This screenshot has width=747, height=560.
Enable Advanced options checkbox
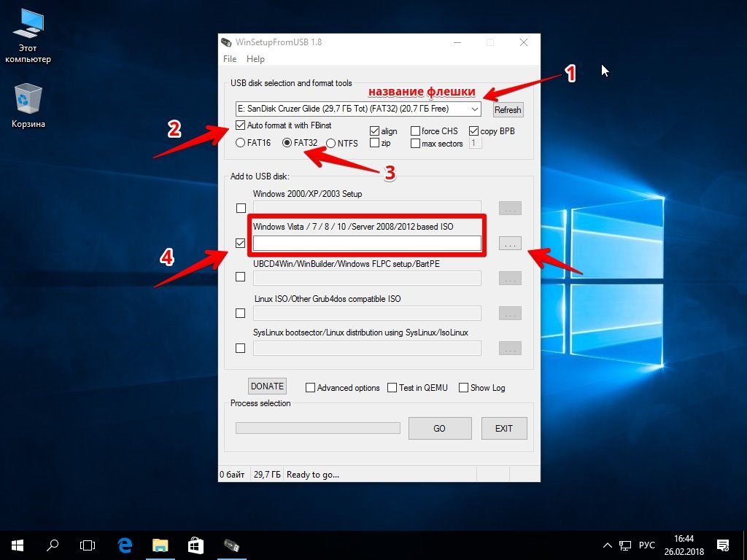[x=310, y=388]
